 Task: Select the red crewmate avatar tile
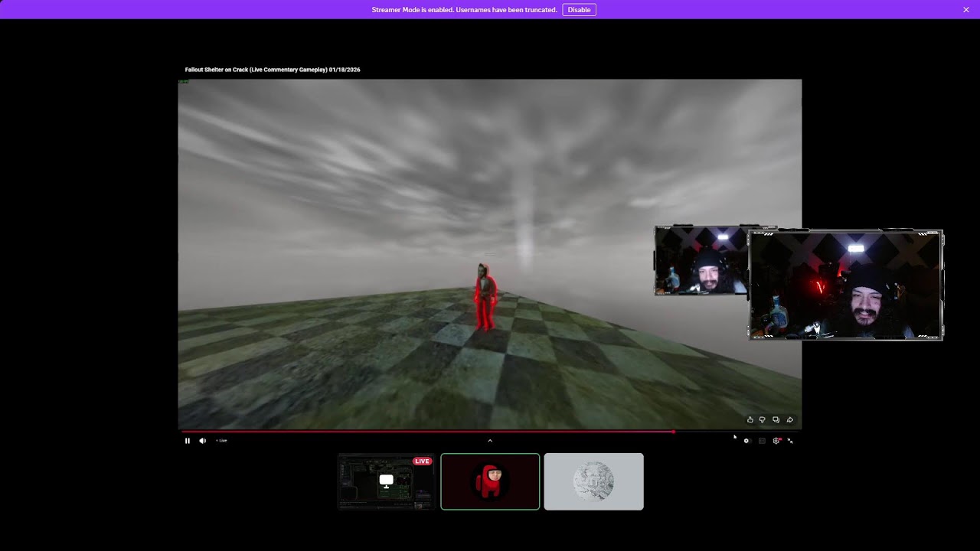(x=490, y=481)
